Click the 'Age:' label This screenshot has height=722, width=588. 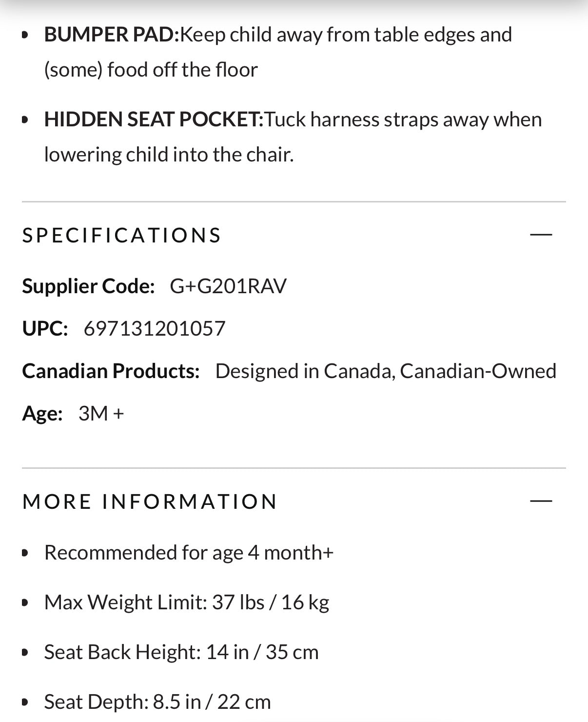[42, 413]
